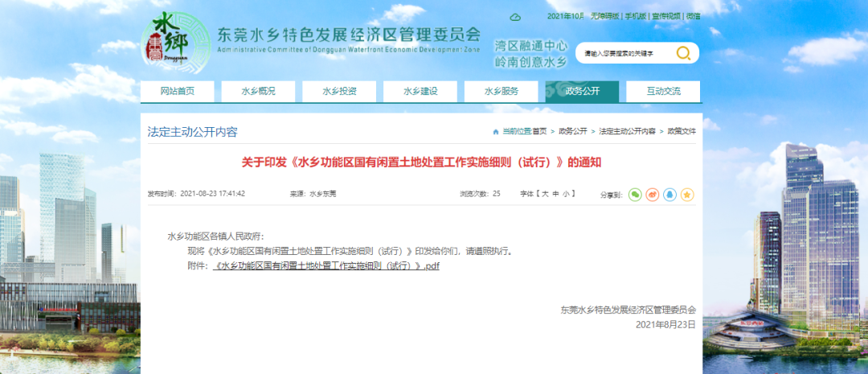Screen dimensions: 868x374
Task: Click the date 2021年8月23日 at bottom
Action: [665, 325]
